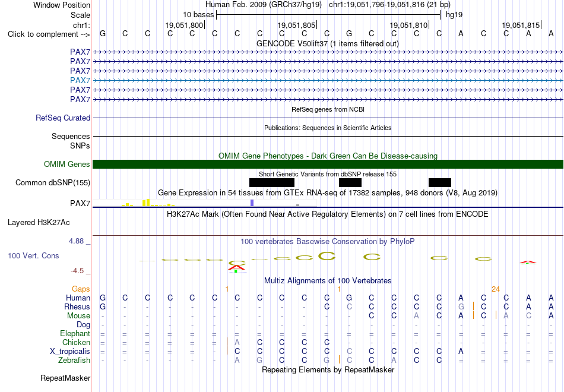
Task: Click the 100 Vert. Cons track label
Action: (33, 255)
